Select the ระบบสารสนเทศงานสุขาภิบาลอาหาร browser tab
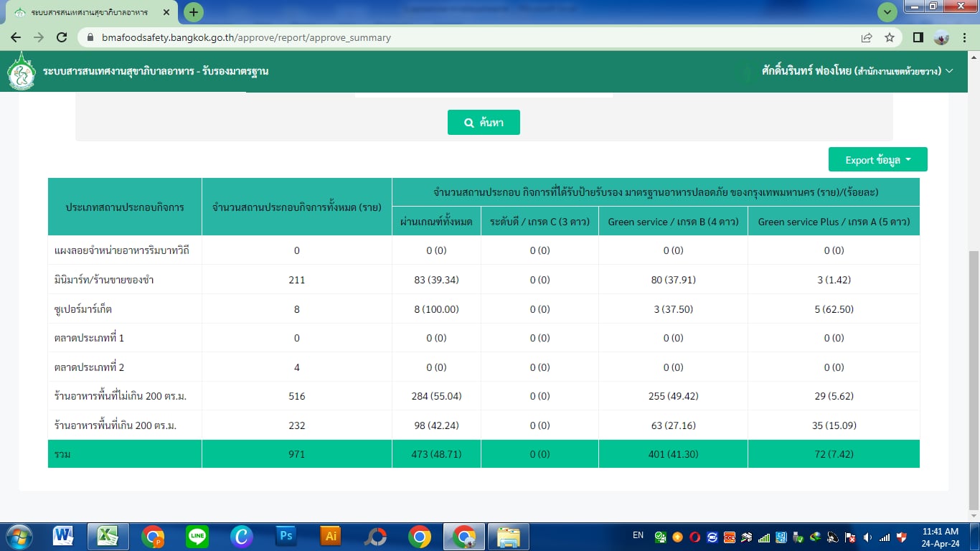This screenshot has width=980, height=551. 90,13
